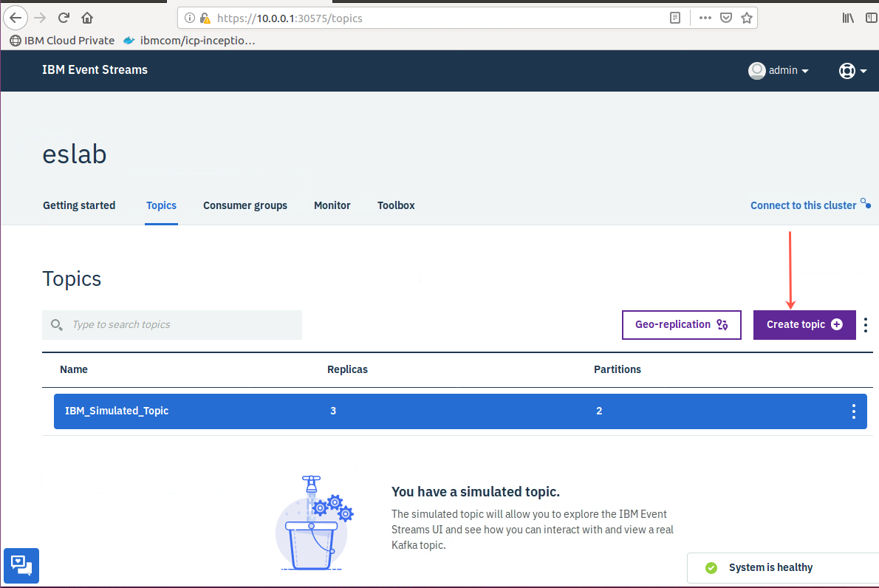This screenshot has height=588, width=879.
Task: Click the connect cluster key icon
Action: pos(866,203)
